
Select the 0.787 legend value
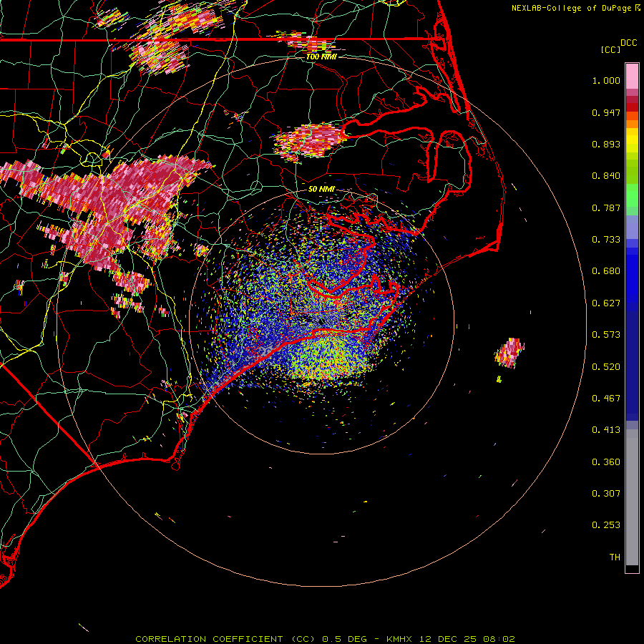point(606,208)
